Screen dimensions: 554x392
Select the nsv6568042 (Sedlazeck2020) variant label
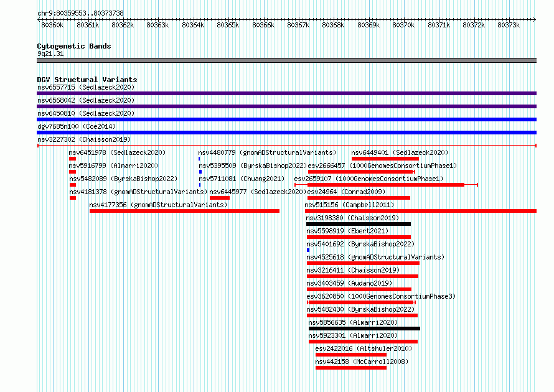(86, 100)
